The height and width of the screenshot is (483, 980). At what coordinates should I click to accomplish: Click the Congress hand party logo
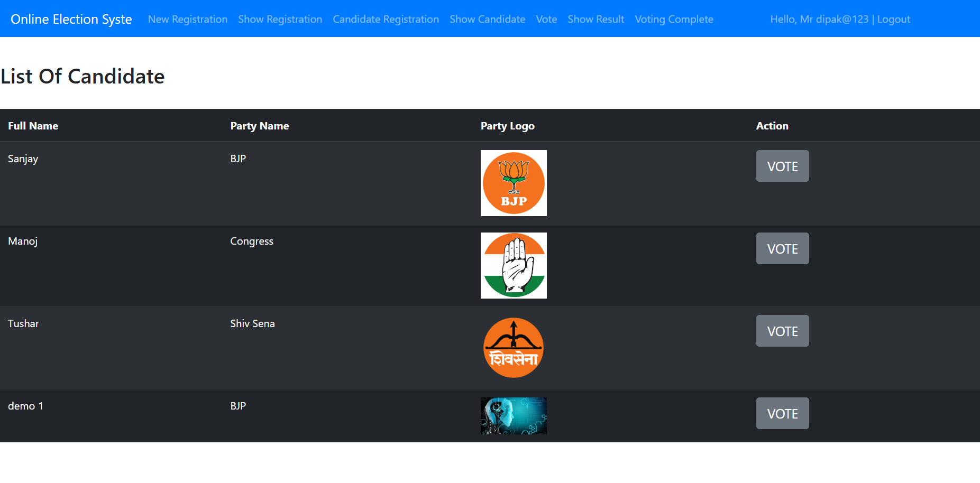click(x=514, y=265)
